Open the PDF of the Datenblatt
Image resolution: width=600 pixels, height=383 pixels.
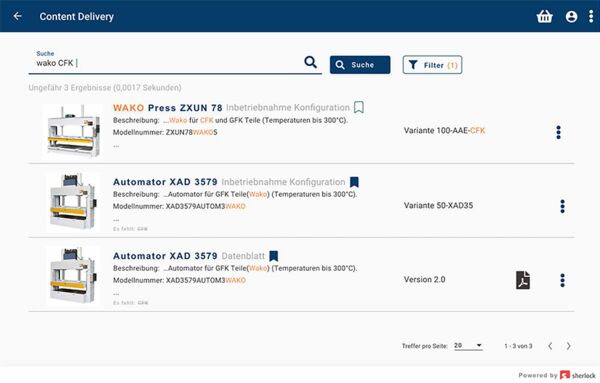pyautogui.click(x=523, y=280)
